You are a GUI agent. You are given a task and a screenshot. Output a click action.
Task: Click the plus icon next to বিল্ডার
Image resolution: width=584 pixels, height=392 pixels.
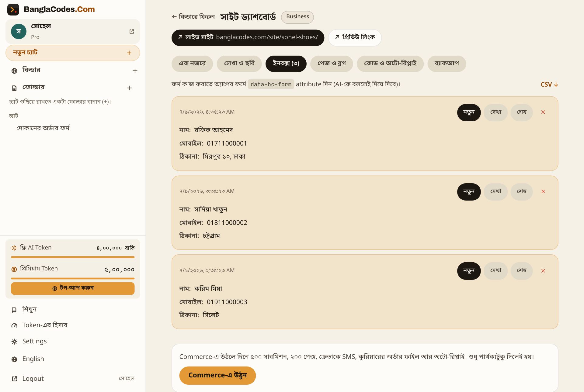(135, 71)
